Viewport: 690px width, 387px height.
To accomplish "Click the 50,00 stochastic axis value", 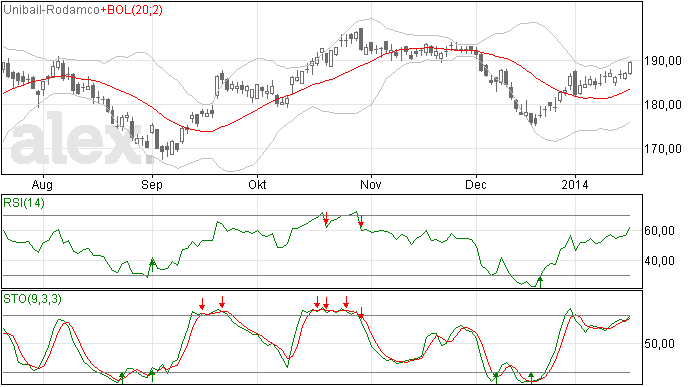I will pos(659,343).
